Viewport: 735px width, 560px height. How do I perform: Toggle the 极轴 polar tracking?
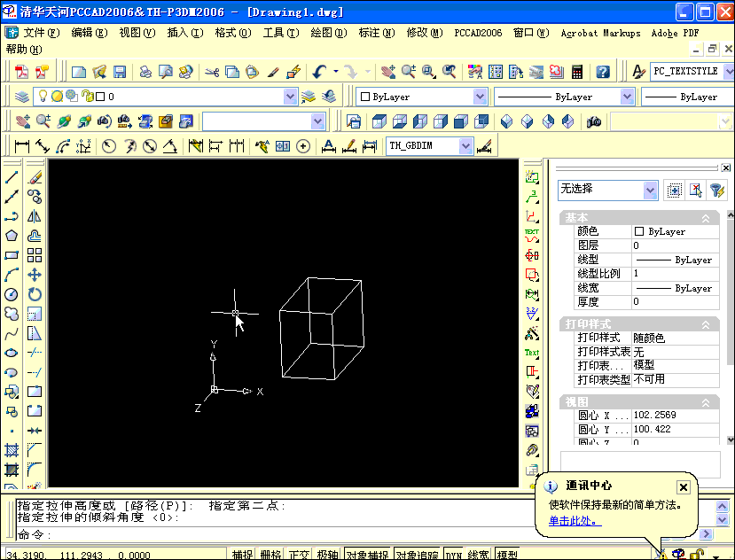pyautogui.click(x=327, y=555)
